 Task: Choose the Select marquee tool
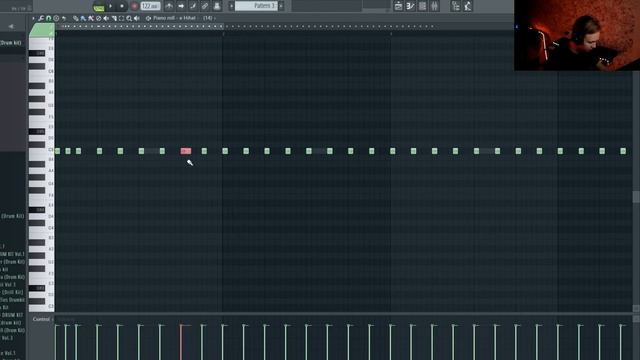121,18
